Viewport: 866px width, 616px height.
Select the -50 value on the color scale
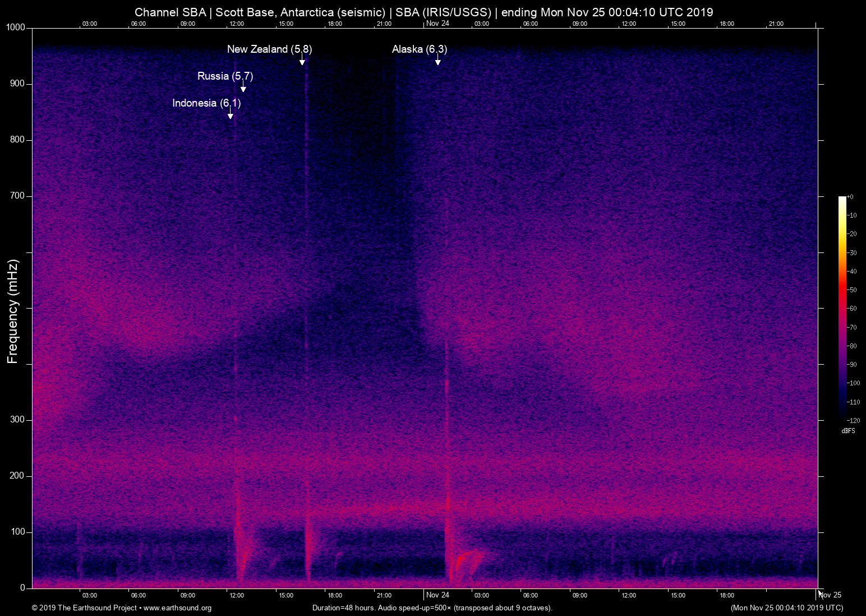click(852, 290)
